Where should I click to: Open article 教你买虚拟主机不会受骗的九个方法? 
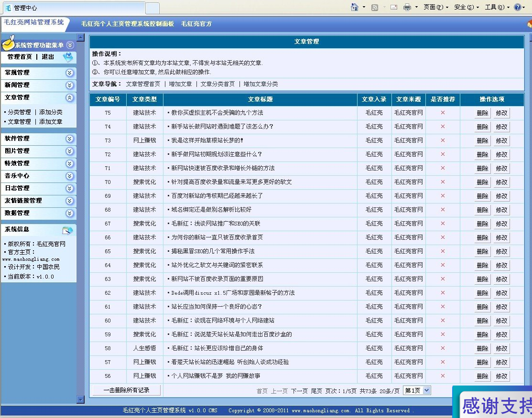[x=217, y=113]
